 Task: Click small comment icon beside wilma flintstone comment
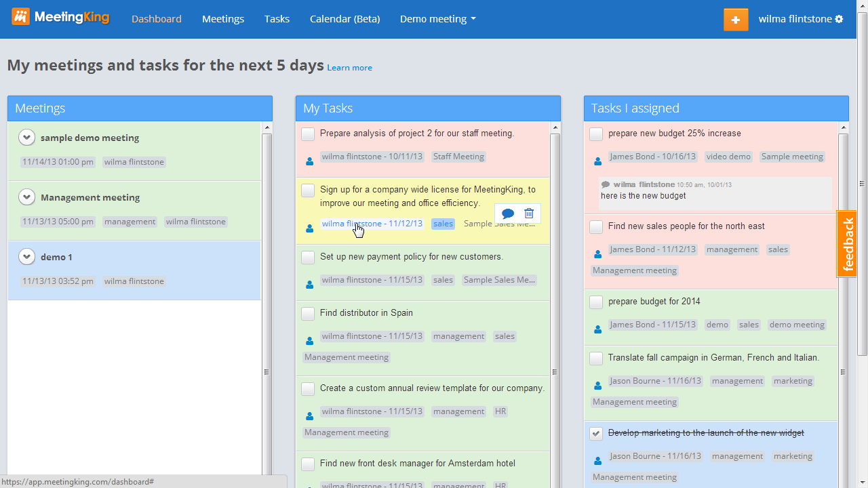606,184
